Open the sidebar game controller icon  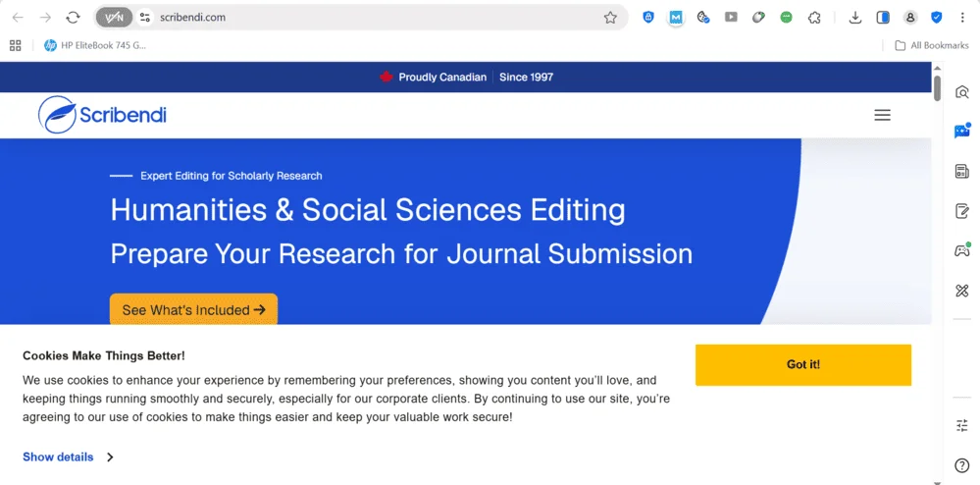tap(962, 250)
